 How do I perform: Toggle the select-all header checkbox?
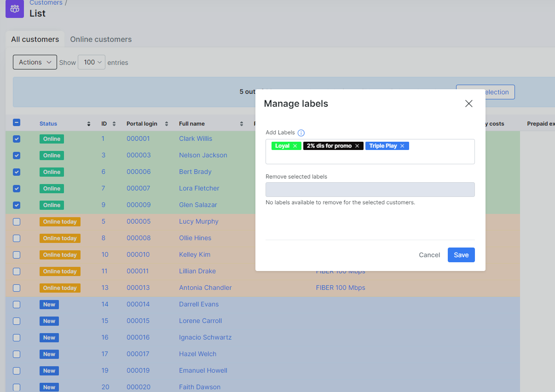click(x=17, y=122)
